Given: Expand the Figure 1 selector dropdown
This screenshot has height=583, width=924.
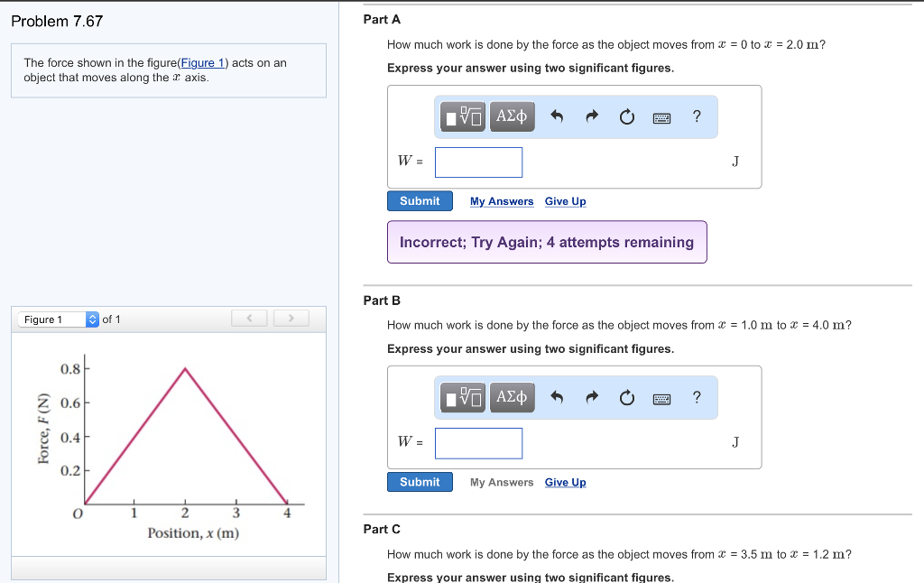Looking at the screenshot, I should 59,319.
